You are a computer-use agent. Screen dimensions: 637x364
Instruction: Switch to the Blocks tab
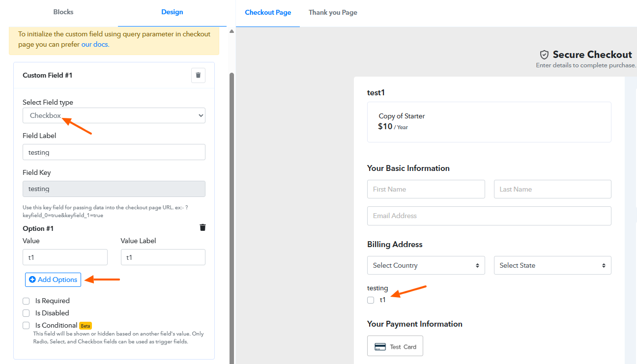coord(63,12)
